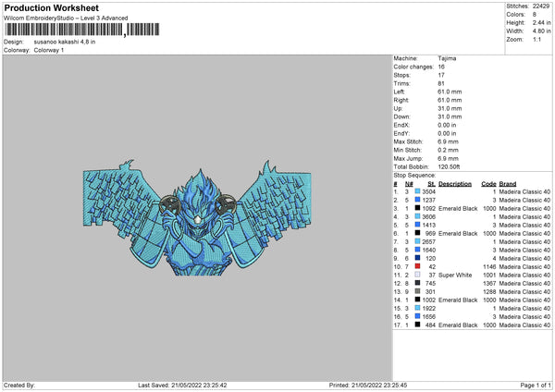
Task: Click the 'Colorway 1' value
Action: point(49,50)
